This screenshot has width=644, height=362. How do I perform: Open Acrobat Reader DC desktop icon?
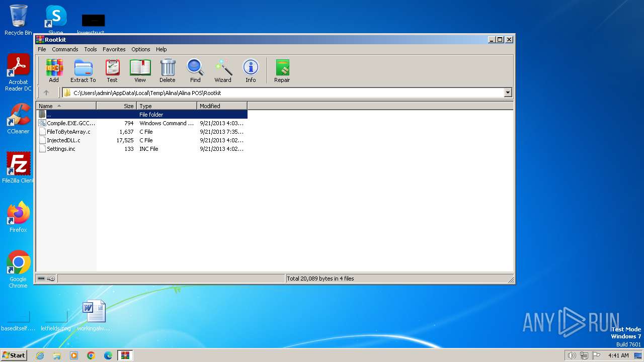[18, 73]
